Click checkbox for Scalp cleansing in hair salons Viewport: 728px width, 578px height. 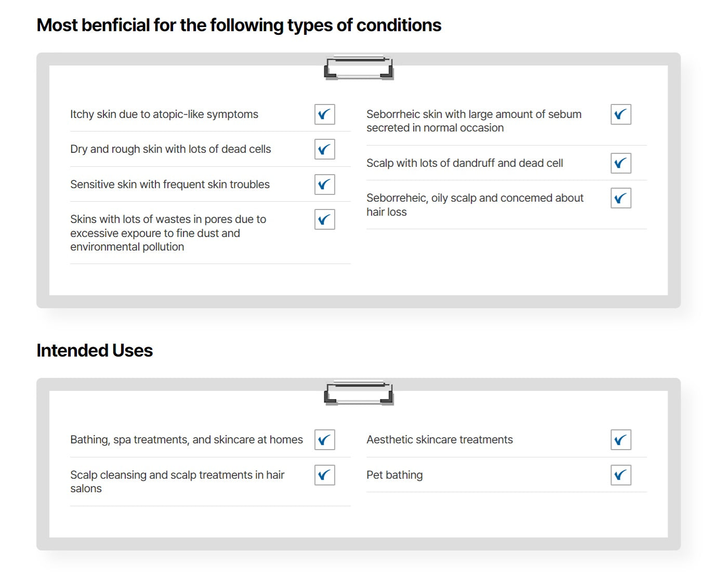tap(325, 475)
